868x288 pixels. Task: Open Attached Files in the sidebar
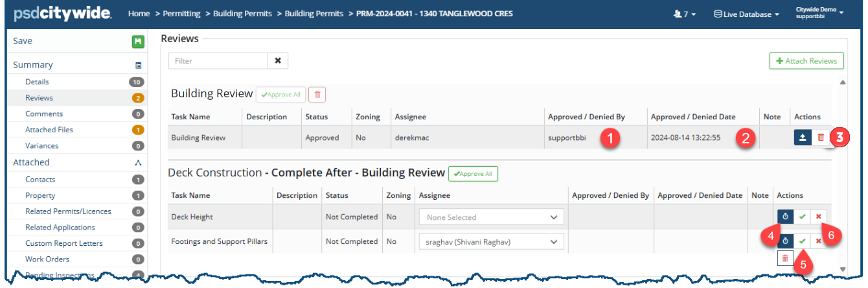49,130
